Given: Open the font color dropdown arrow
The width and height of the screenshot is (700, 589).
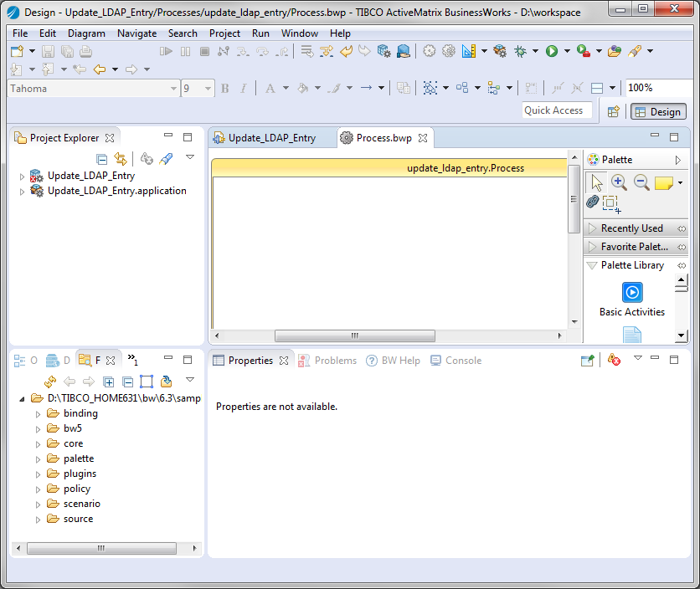Looking at the screenshot, I should (286, 88).
